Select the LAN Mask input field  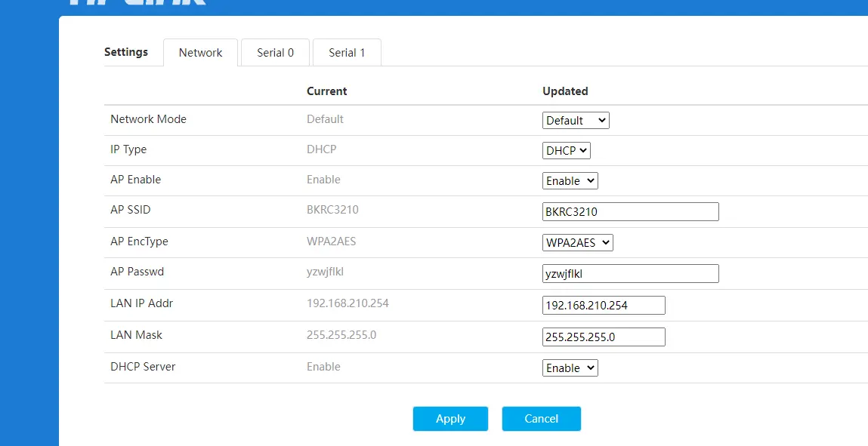pyautogui.click(x=603, y=337)
